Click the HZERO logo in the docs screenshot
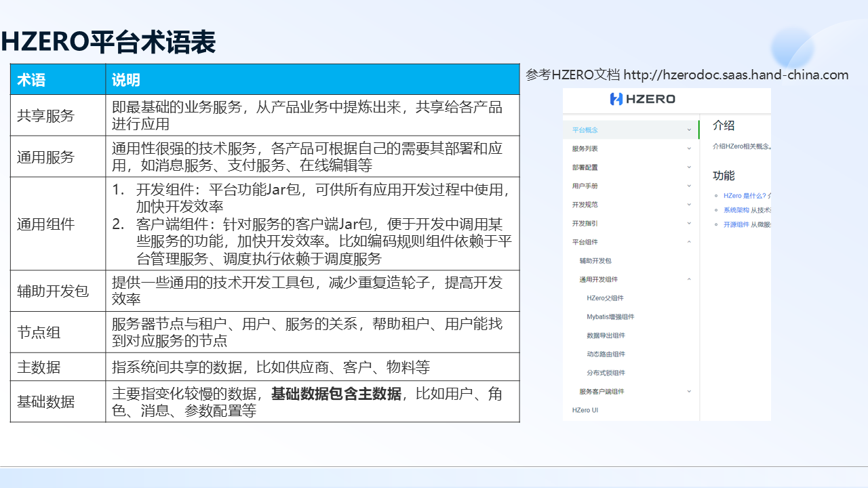 [643, 99]
